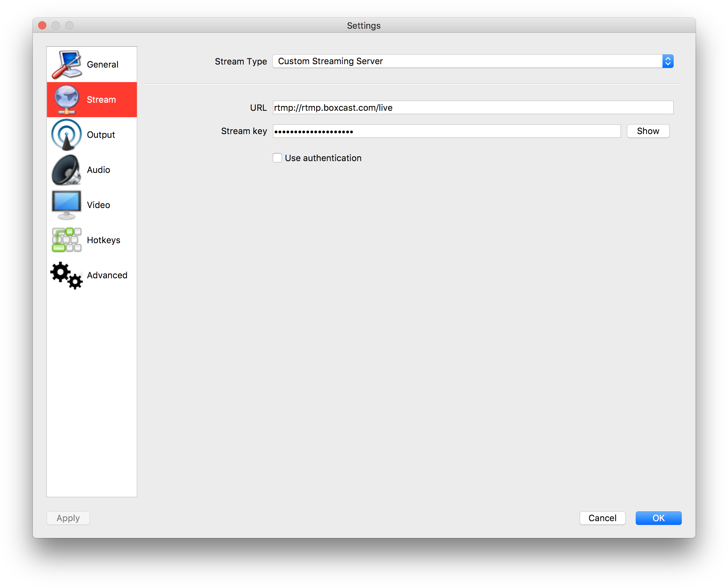
Task: Click Show to reveal the stream key
Action: (x=648, y=131)
